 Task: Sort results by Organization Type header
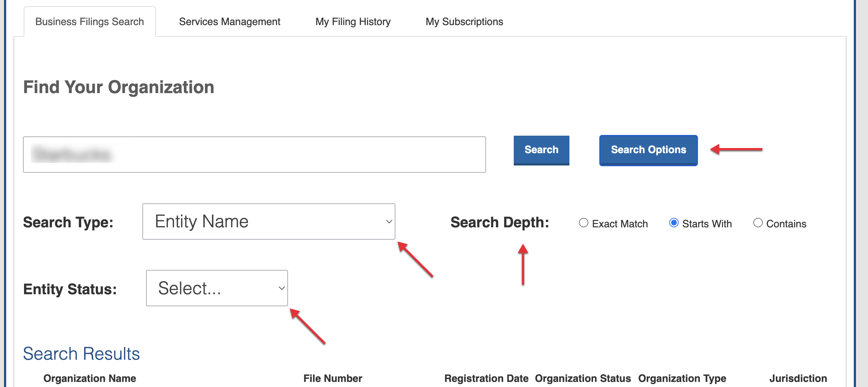pos(682,379)
